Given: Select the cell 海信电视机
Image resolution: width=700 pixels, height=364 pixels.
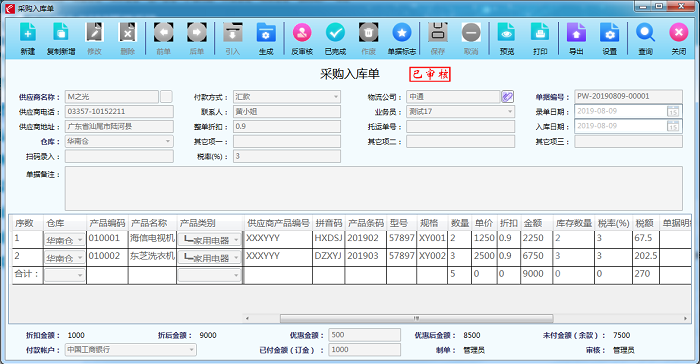Looking at the screenshot, I should click(x=152, y=239).
